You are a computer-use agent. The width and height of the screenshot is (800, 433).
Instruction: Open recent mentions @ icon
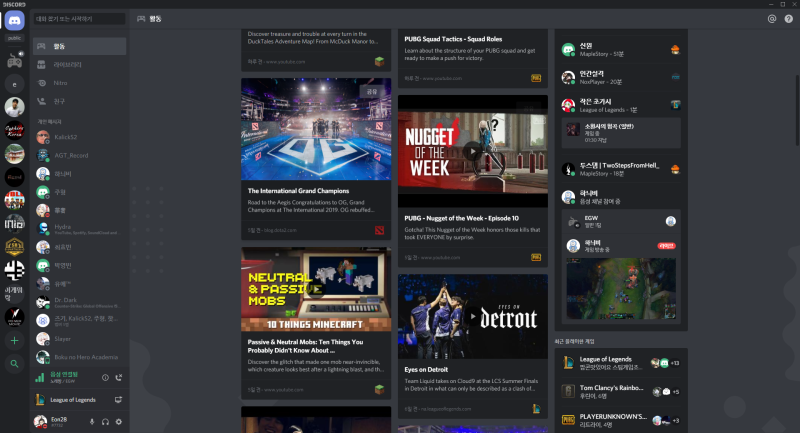coord(771,19)
